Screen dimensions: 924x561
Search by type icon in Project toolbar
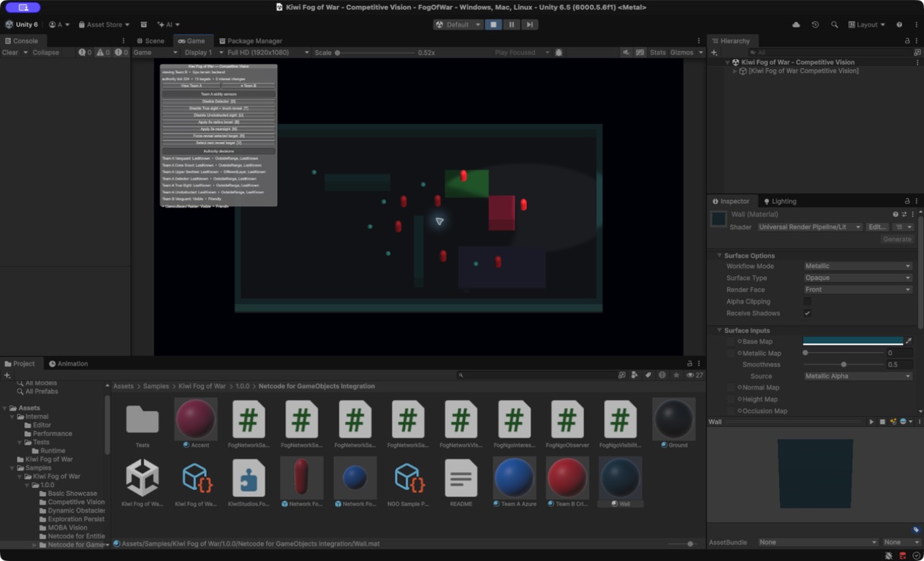click(635, 375)
